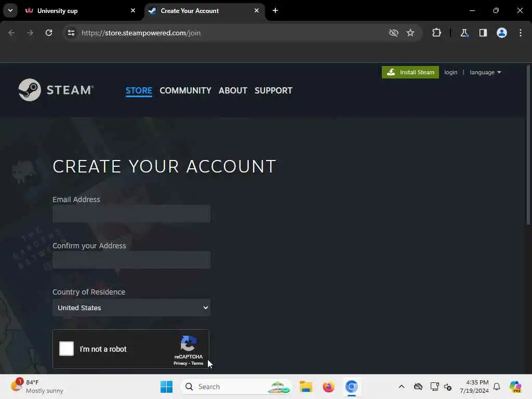Open the COMMUNITY menu
Screen dimensions: 532x399
point(185,90)
